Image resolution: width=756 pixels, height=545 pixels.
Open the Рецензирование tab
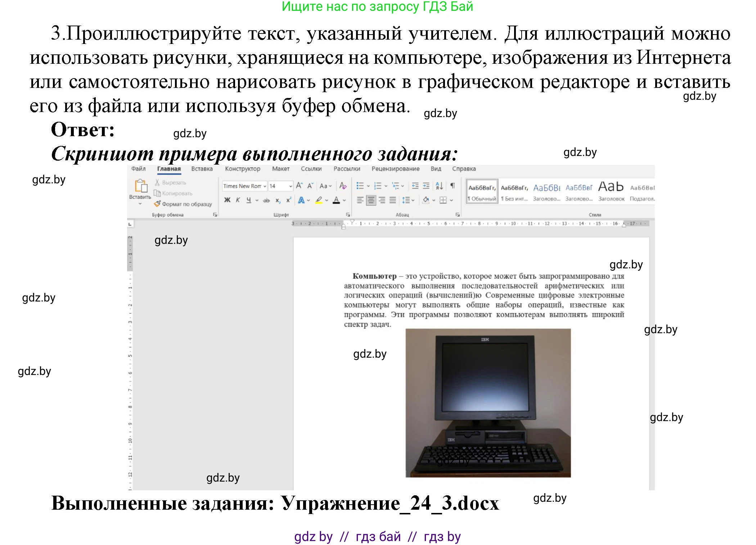pos(395,169)
